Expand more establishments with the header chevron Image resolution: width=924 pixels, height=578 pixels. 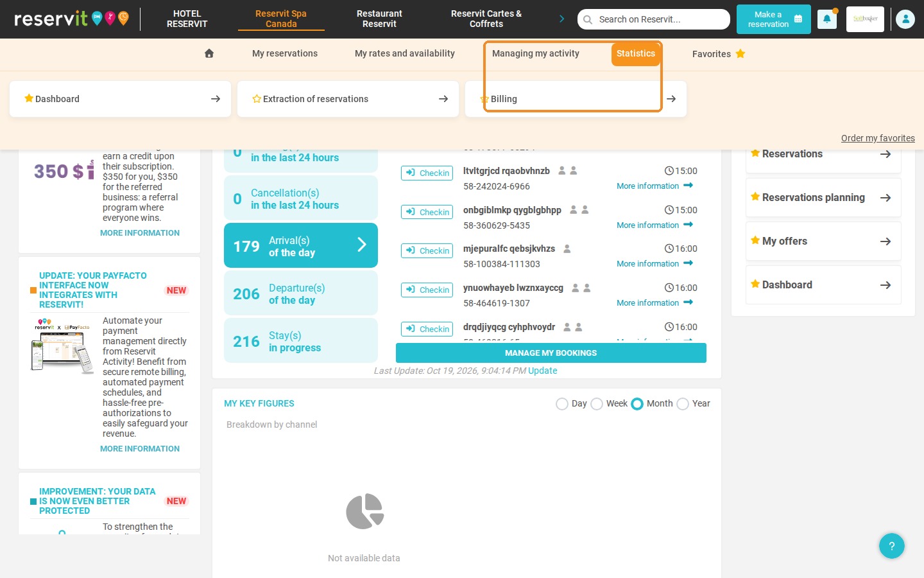(562, 19)
